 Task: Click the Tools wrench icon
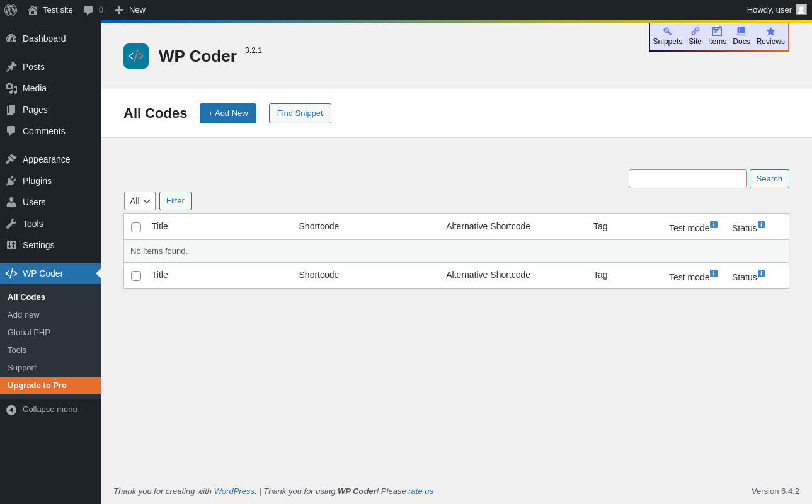pos(11,224)
